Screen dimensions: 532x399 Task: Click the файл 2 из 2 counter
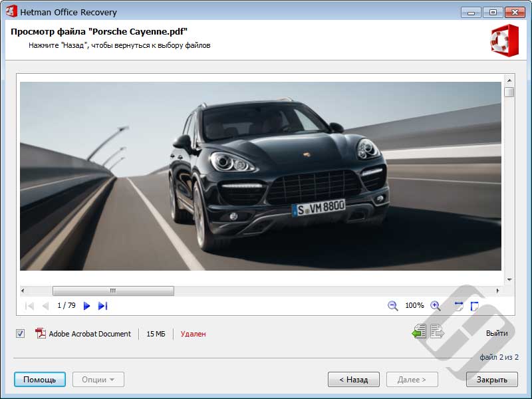pos(499,357)
